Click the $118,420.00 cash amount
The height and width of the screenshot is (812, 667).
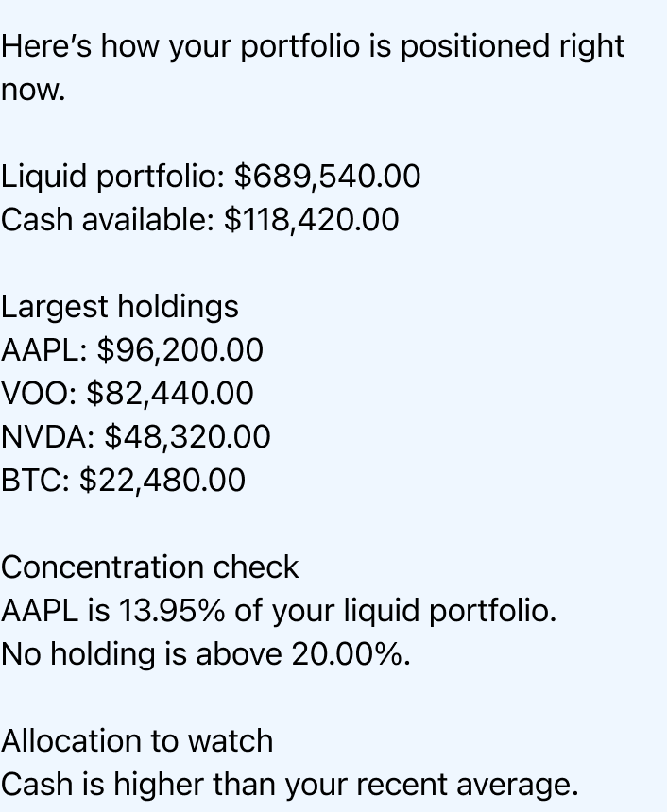point(312,220)
